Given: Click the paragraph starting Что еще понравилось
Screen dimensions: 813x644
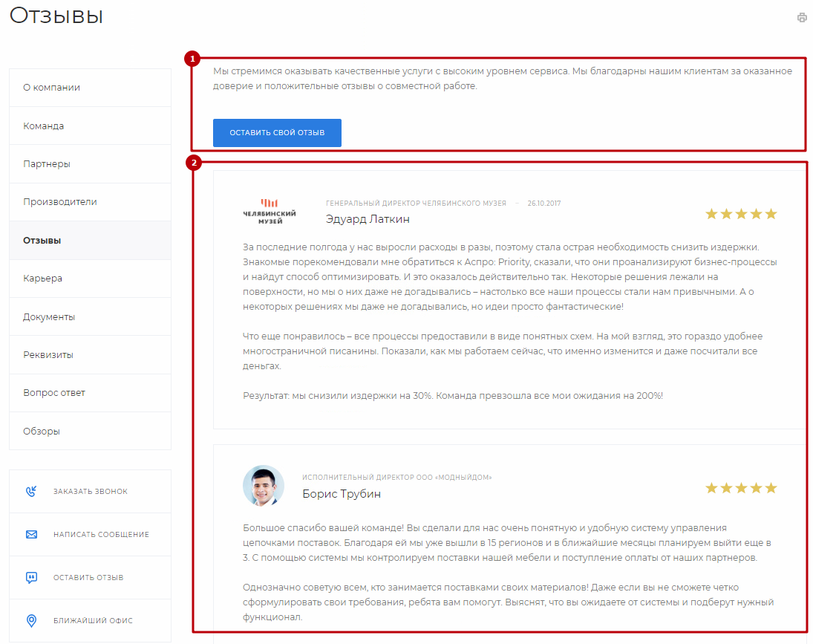Looking at the screenshot, I should tap(503, 351).
